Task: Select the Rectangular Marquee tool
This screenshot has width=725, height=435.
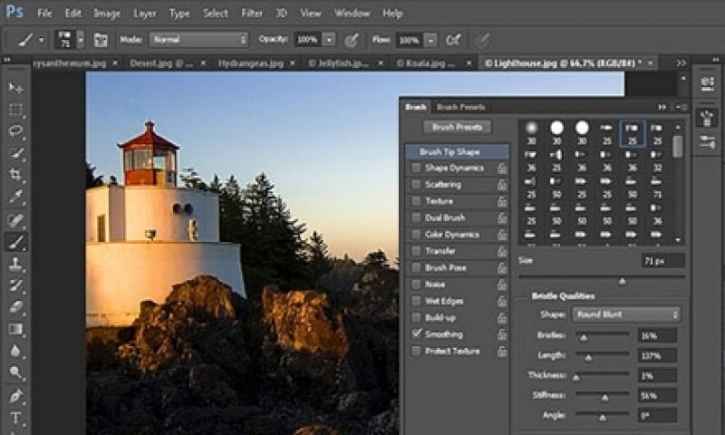Action: point(15,110)
